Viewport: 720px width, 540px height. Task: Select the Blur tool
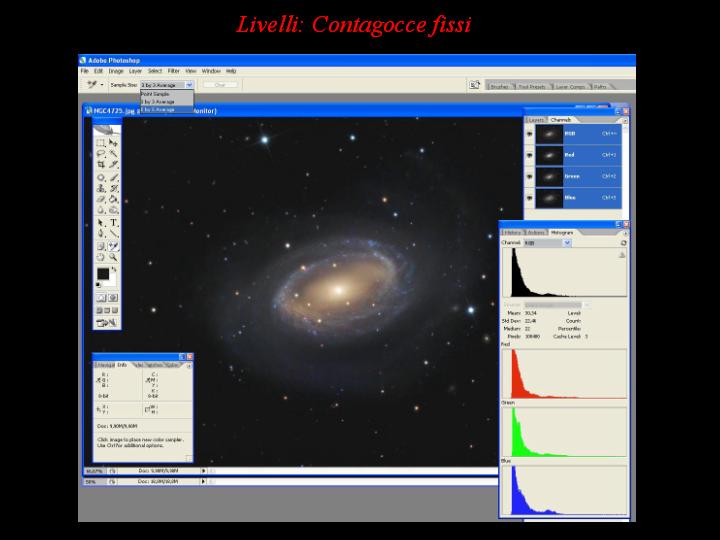coord(101,210)
